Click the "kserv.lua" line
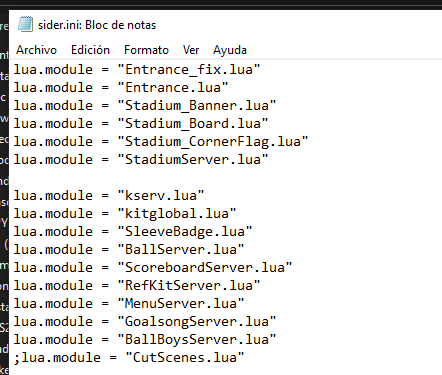442x375 pixels. 109,196
